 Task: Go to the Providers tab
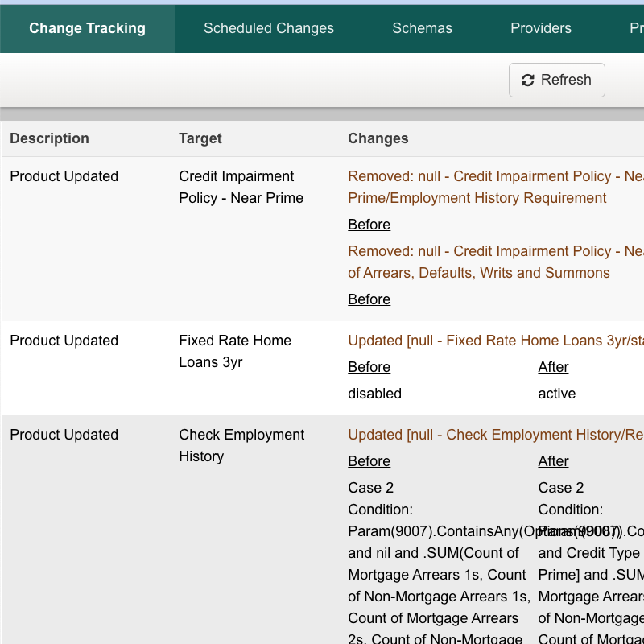(x=540, y=28)
